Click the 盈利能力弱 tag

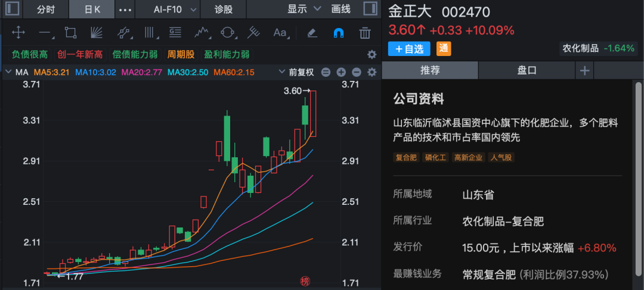coord(227,55)
